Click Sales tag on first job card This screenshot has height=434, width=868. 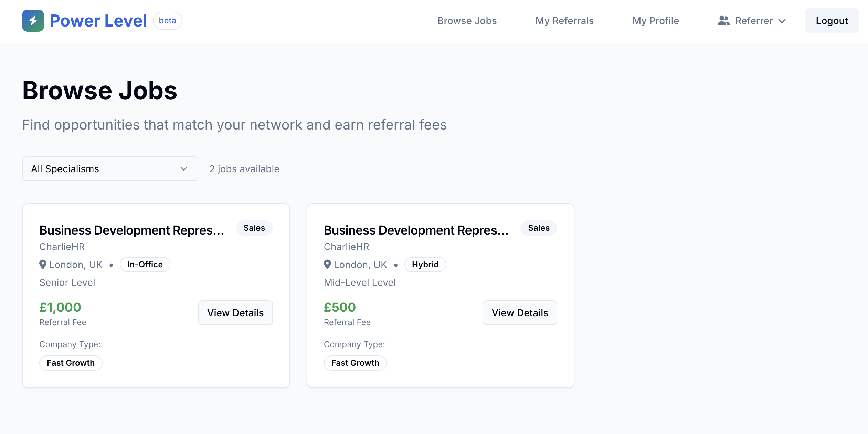pyautogui.click(x=254, y=228)
